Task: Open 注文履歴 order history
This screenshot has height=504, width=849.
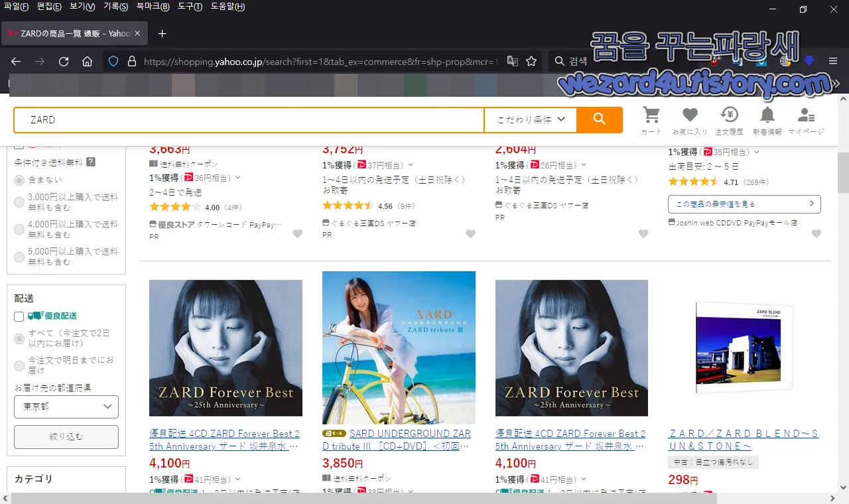Action: point(729,121)
